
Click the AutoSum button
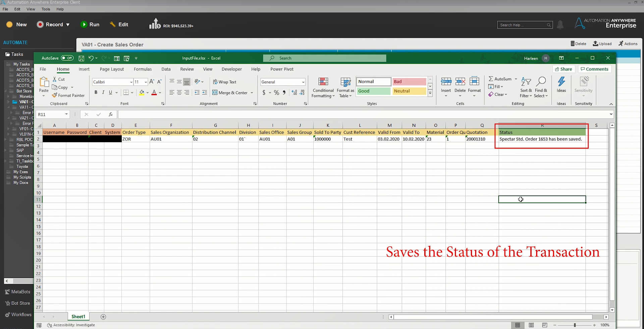[x=500, y=79]
